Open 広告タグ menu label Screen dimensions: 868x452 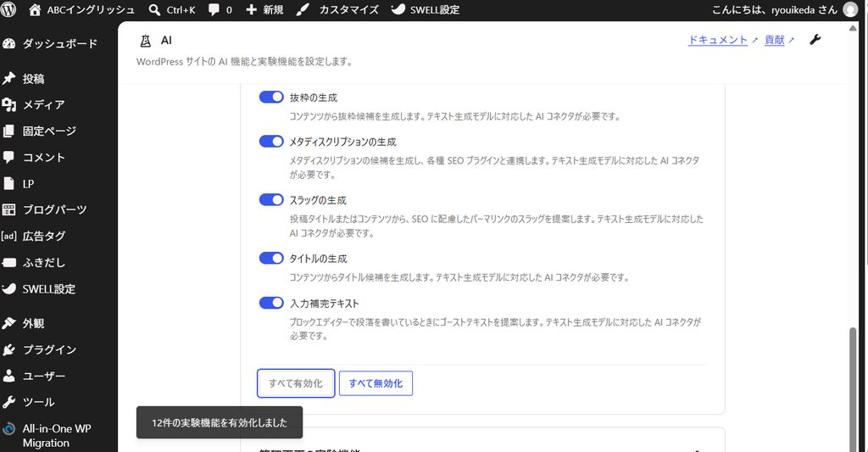tap(44, 237)
